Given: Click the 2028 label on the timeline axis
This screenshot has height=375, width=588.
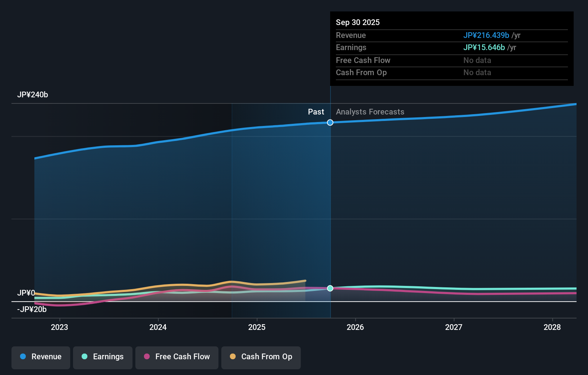Looking at the screenshot, I should (553, 327).
